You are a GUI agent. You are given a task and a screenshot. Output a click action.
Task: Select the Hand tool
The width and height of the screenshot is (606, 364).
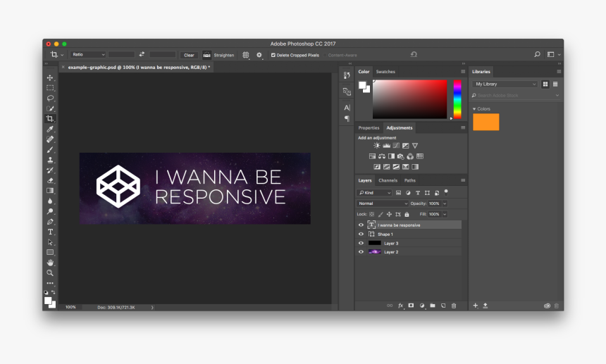point(50,263)
